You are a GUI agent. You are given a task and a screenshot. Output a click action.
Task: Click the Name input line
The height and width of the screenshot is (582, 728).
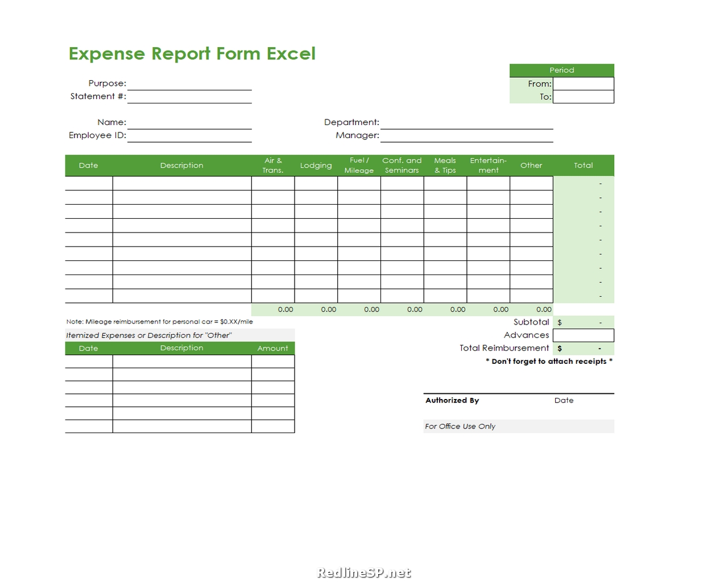pyautogui.click(x=189, y=122)
